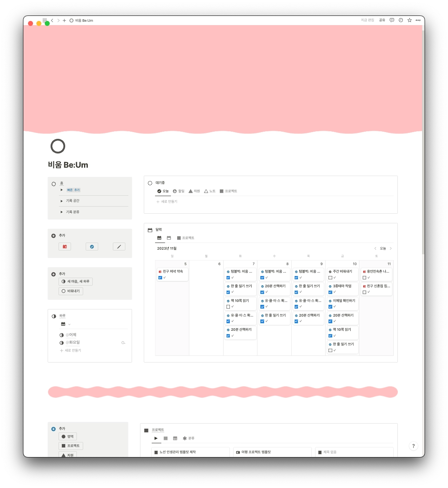Viewport: 448px width, 488px height.
Task: Check the 주간 비워내기 checkbox
Action: point(330,278)
